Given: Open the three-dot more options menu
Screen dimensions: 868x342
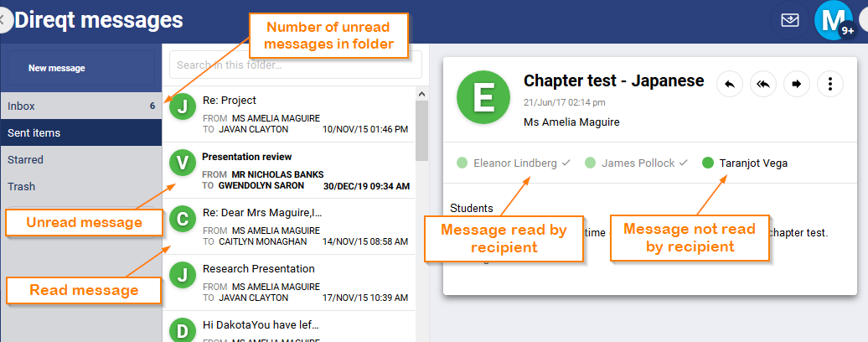Looking at the screenshot, I should coord(829,84).
